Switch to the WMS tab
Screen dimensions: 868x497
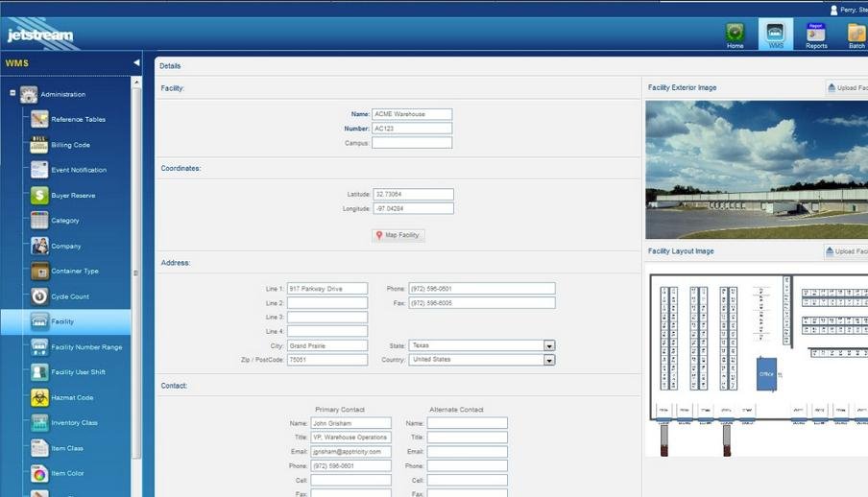click(x=775, y=35)
